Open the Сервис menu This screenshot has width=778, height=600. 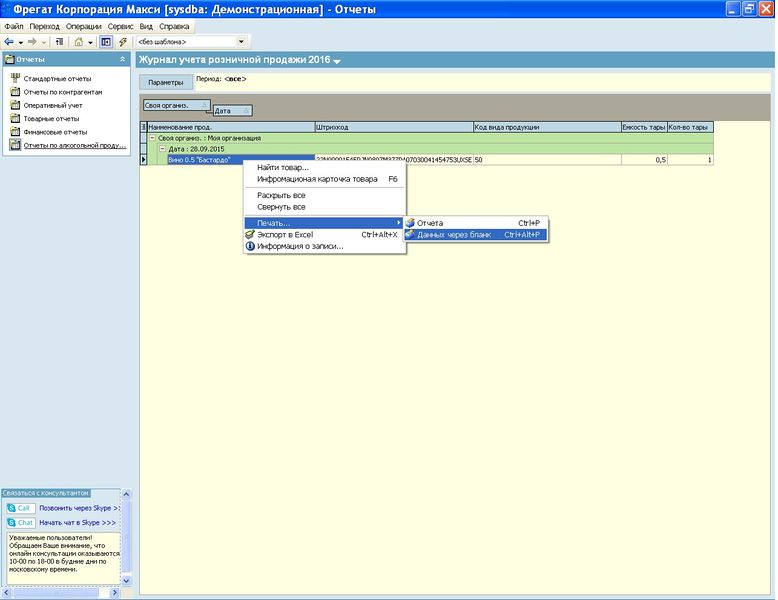[x=120, y=26]
